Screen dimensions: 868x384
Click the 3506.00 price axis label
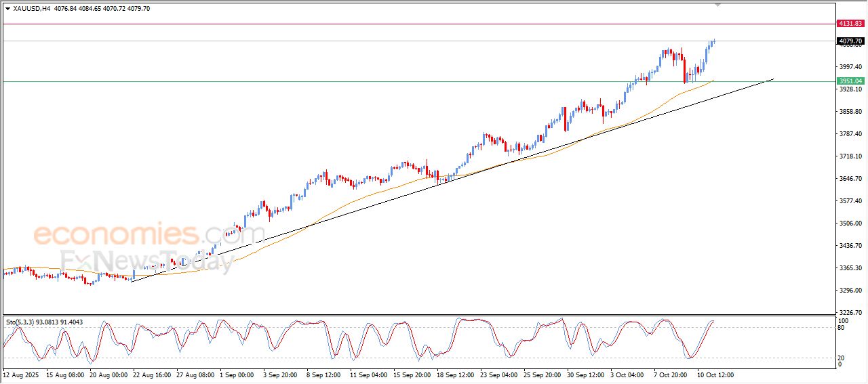[850, 223]
